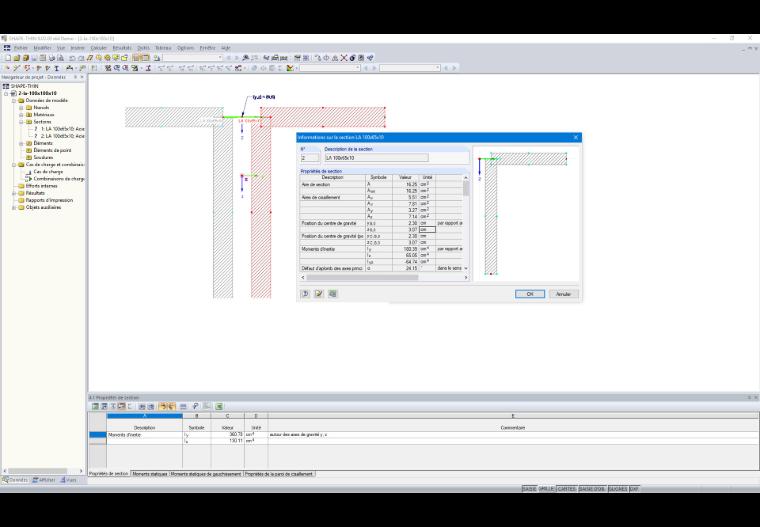Click the green Excel export icon in table toolbar

tap(219, 406)
